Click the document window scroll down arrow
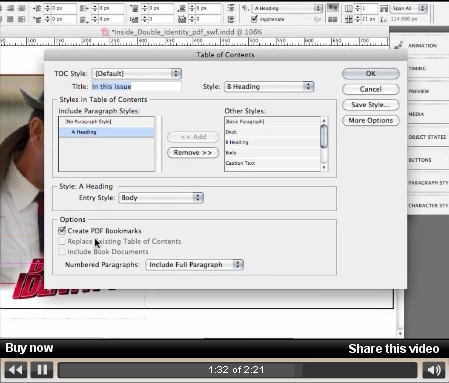449x383 pixels. tap(400, 333)
